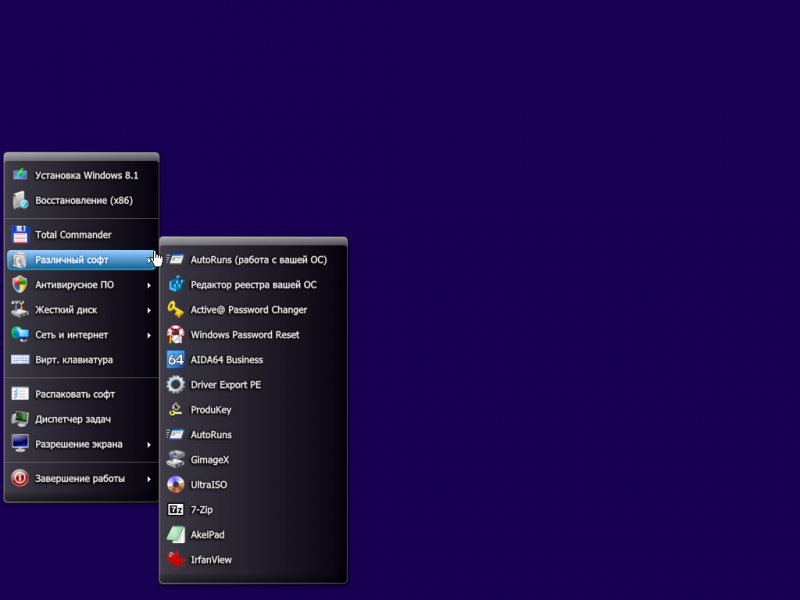The height and width of the screenshot is (600, 800).
Task: Click the Разрешение экрана monitor icon
Action: (x=20, y=444)
